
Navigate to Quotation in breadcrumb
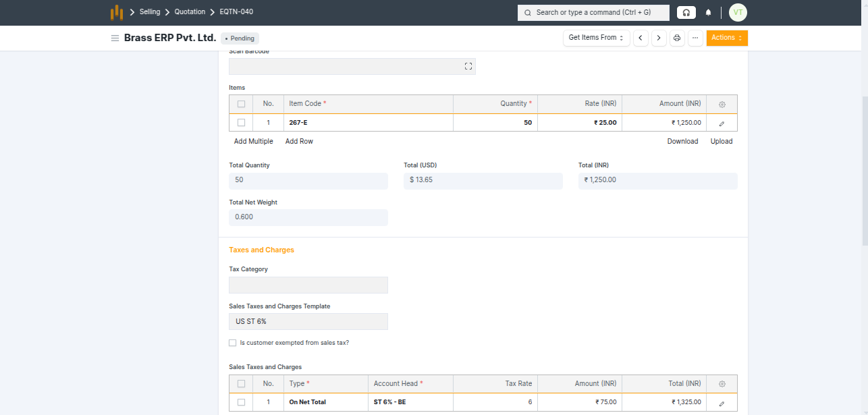(190, 12)
